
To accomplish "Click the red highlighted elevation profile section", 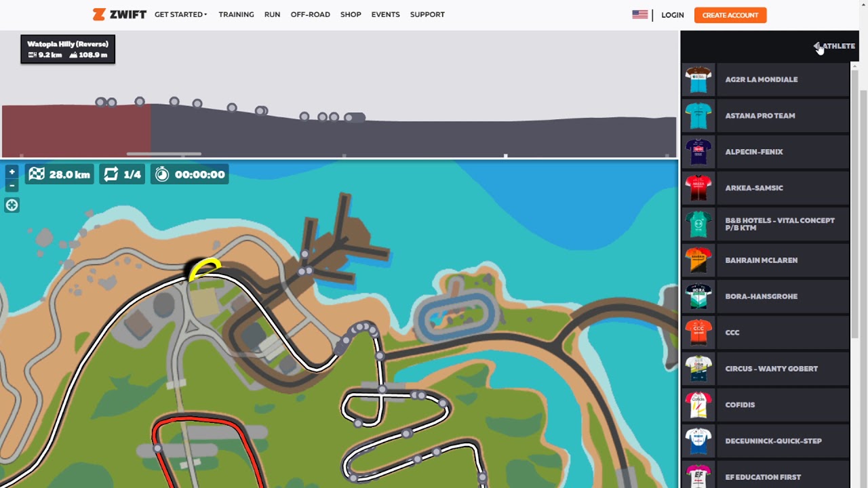I will click(x=76, y=131).
